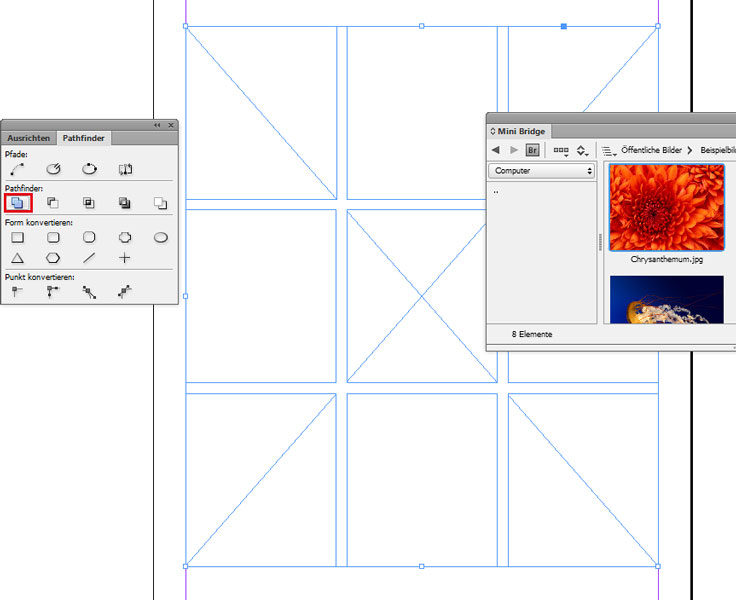Open Bridge with the Br button
Viewport: 736px width, 600px height.
point(534,150)
